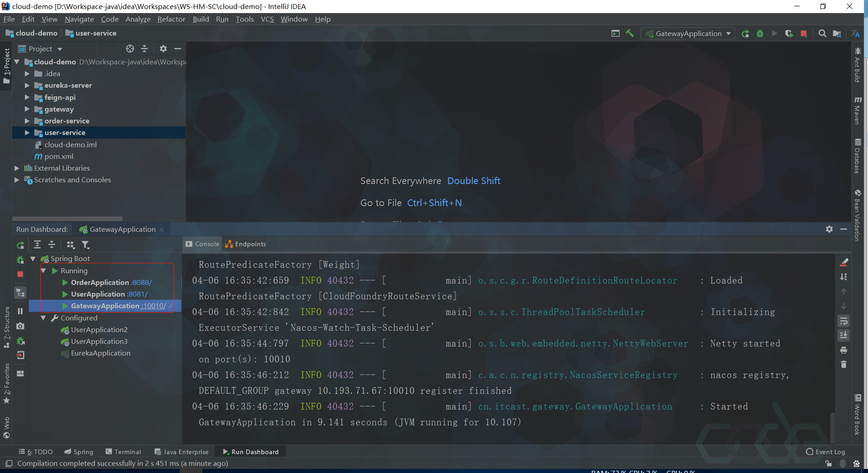Viewport: 868px width, 473px height.
Task: Open the Event Log button
Action: (826, 452)
